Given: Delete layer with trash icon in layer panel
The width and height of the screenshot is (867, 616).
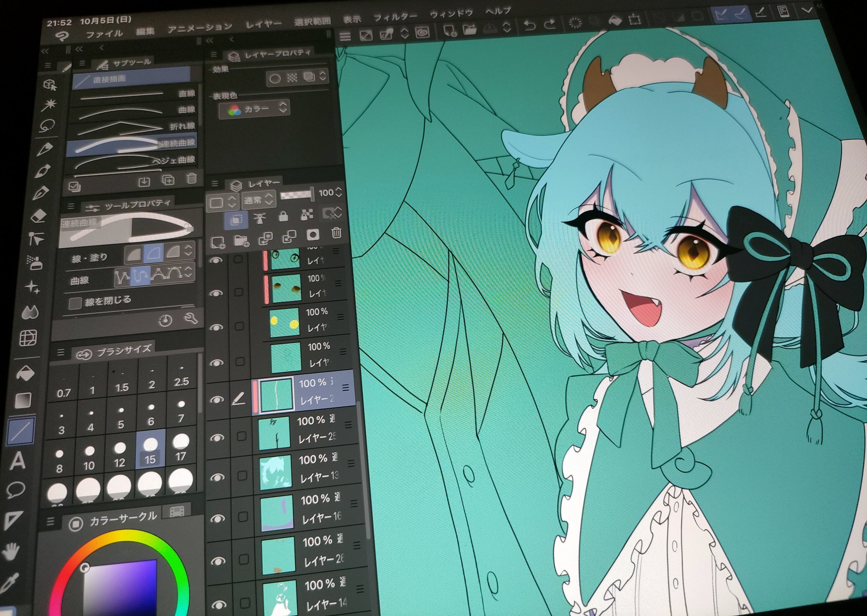Looking at the screenshot, I should click(336, 233).
